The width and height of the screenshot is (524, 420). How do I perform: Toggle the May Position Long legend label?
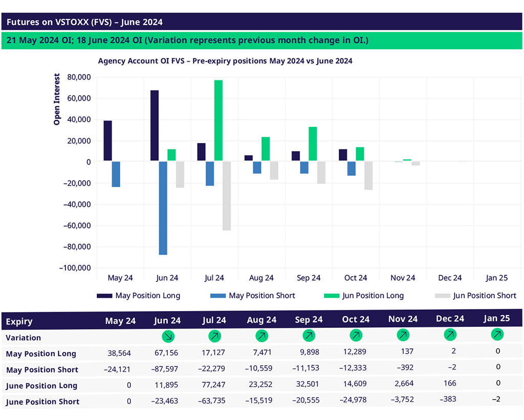[x=147, y=296]
